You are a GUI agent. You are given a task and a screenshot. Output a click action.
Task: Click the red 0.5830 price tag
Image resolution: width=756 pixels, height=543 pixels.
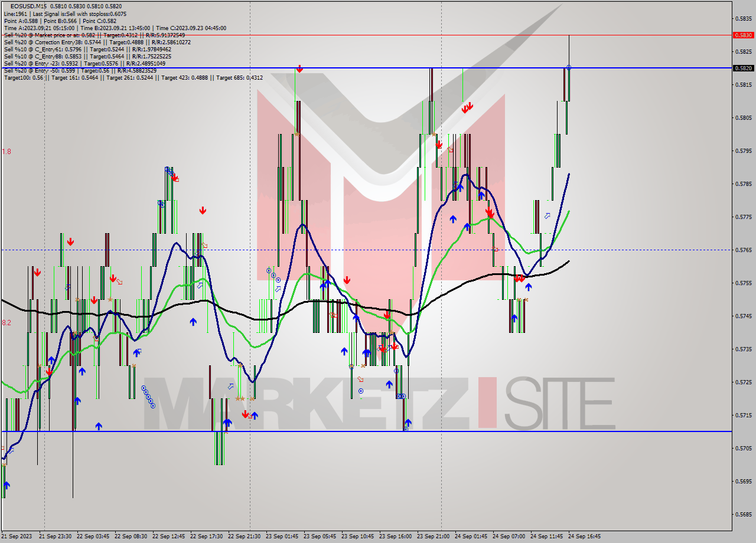[743, 35]
